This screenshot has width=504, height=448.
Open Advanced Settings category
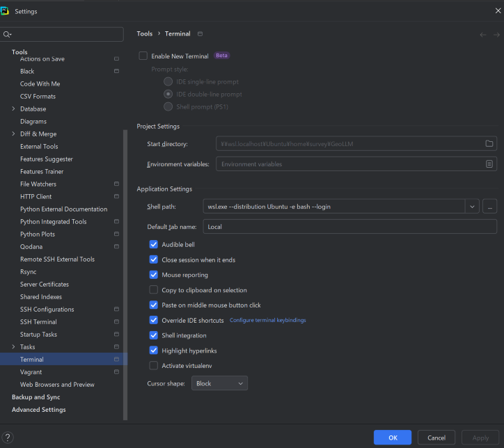(38, 410)
